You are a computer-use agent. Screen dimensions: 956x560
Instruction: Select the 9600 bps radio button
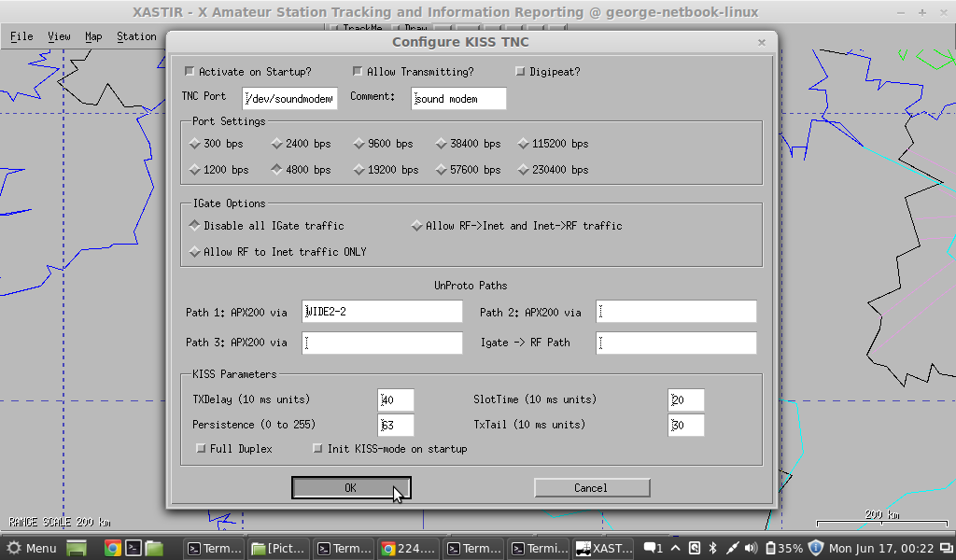(359, 144)
